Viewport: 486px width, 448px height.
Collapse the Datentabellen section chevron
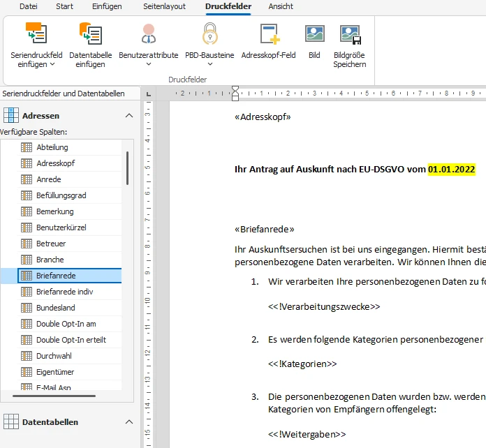(129, 421)
